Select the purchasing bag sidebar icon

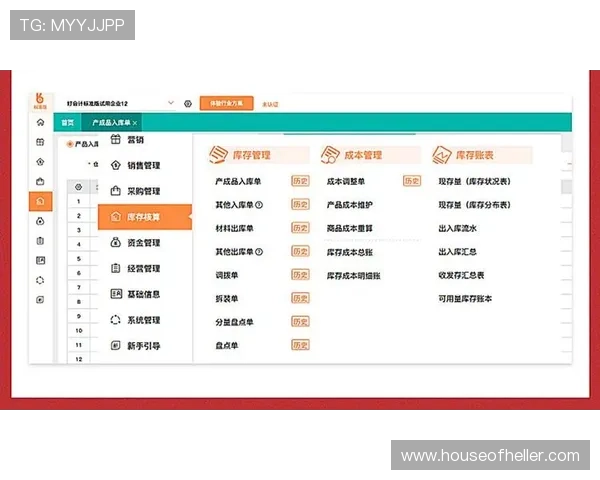40,181
